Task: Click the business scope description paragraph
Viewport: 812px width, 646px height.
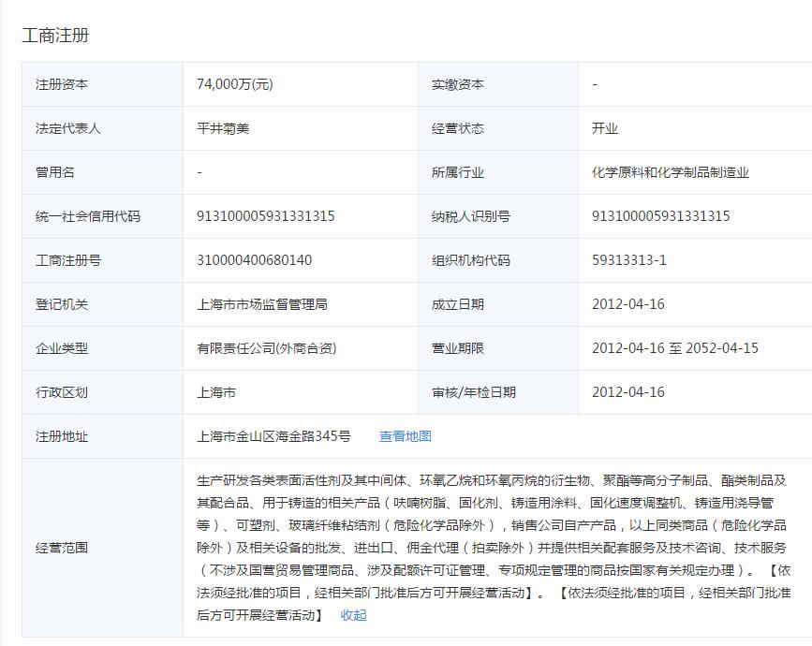Action: click(494, 548)
